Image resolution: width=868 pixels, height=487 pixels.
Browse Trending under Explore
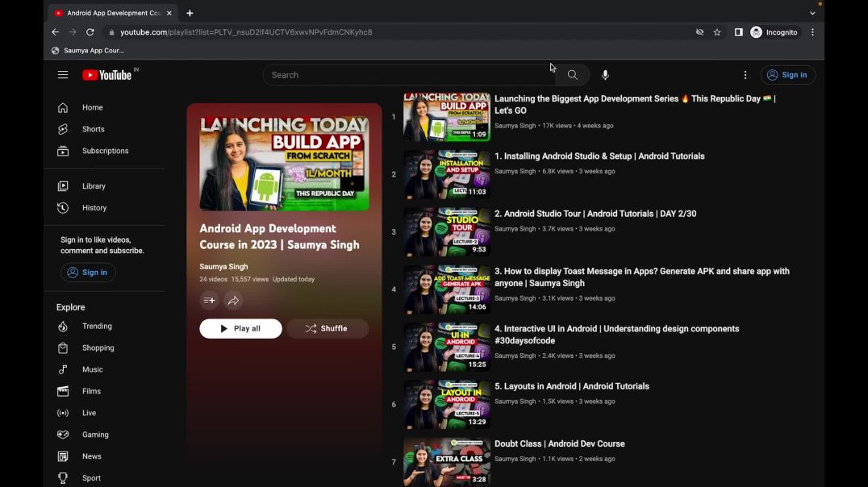(97, 326)
